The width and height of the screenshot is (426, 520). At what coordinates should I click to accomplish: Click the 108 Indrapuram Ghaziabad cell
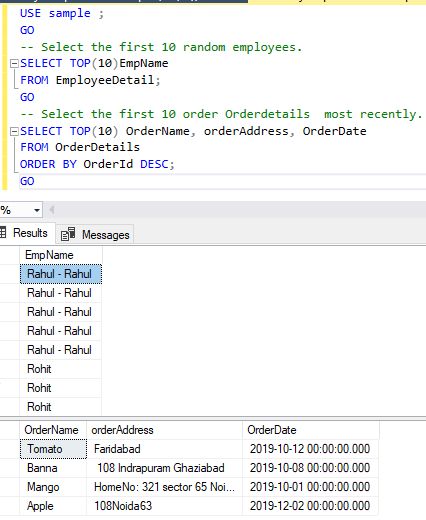coord(165,468)
